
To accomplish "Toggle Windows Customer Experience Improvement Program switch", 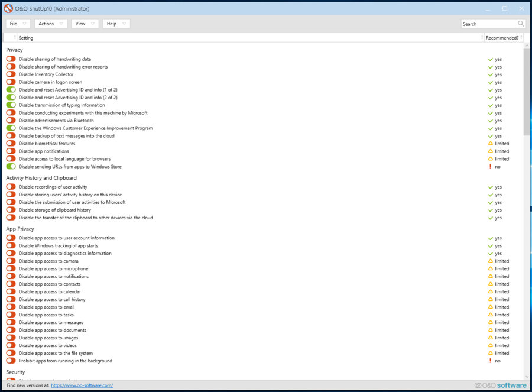I will click(x=11, y=128).
